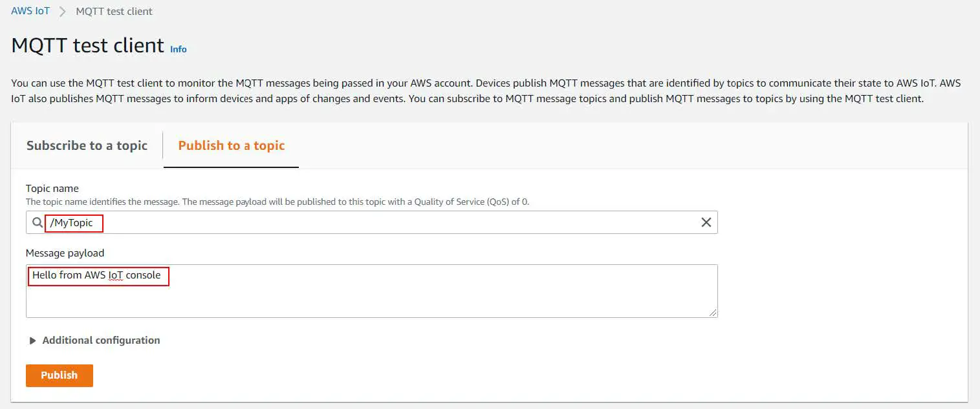Select the Publish to a topic tab
This screenshot has height=409, width=980.
point(231,145)
